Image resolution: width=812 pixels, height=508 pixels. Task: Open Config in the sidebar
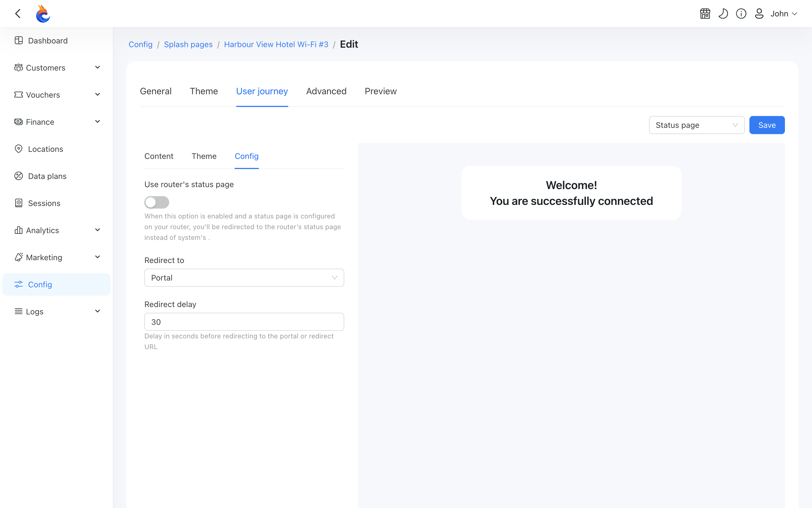(x=56, y=284)
